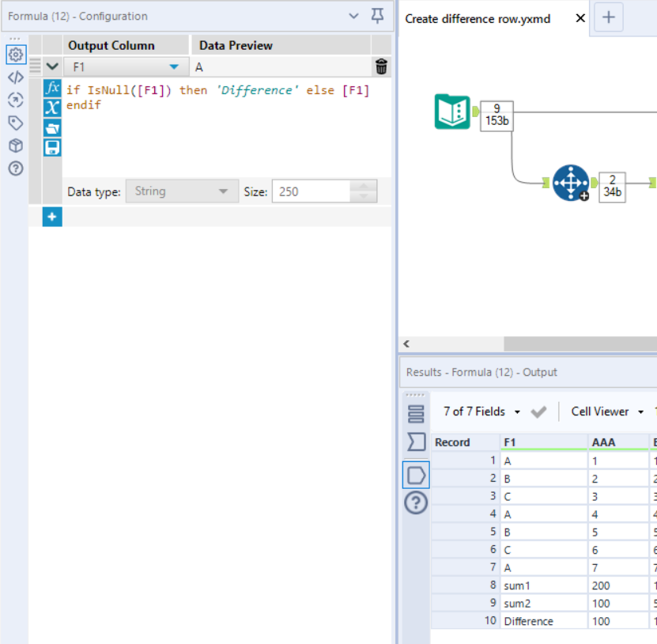Select the Configuration gear in the sidebar
The height and width of the screenshot is (644, 657).
(14, 55)
